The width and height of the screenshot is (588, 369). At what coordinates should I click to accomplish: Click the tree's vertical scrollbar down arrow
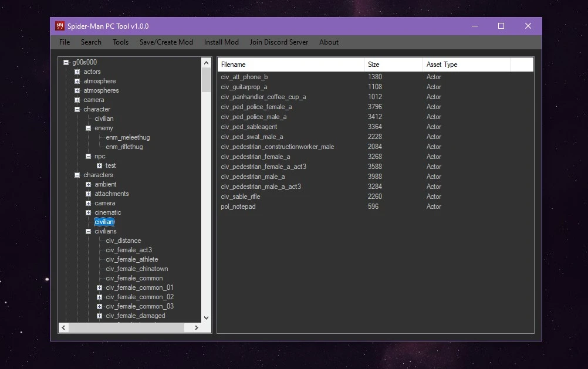206,318
